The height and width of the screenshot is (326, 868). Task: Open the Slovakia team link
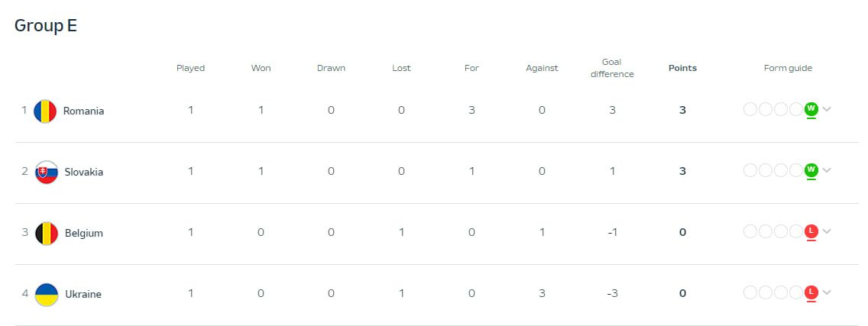(83, 172)
